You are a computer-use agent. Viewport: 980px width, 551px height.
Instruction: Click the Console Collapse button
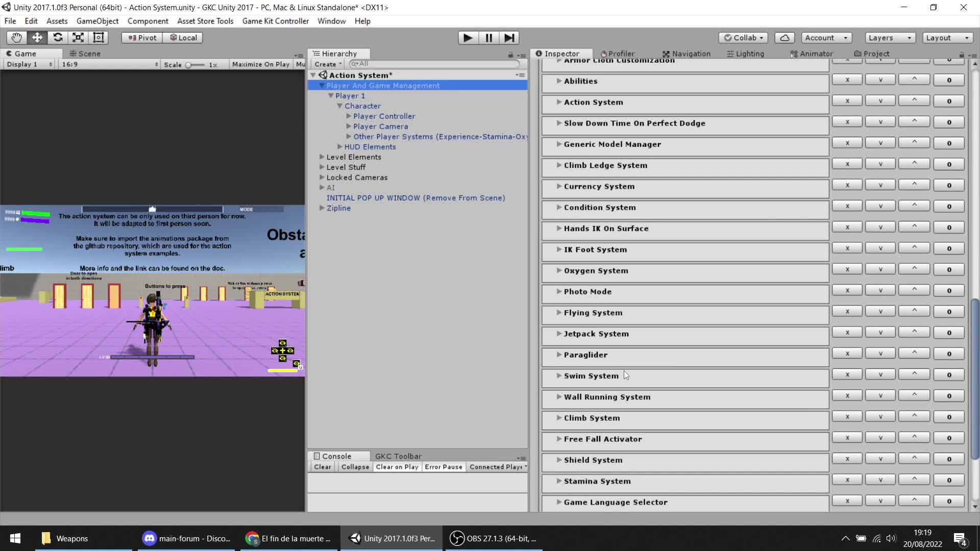(x=355, y=467)
